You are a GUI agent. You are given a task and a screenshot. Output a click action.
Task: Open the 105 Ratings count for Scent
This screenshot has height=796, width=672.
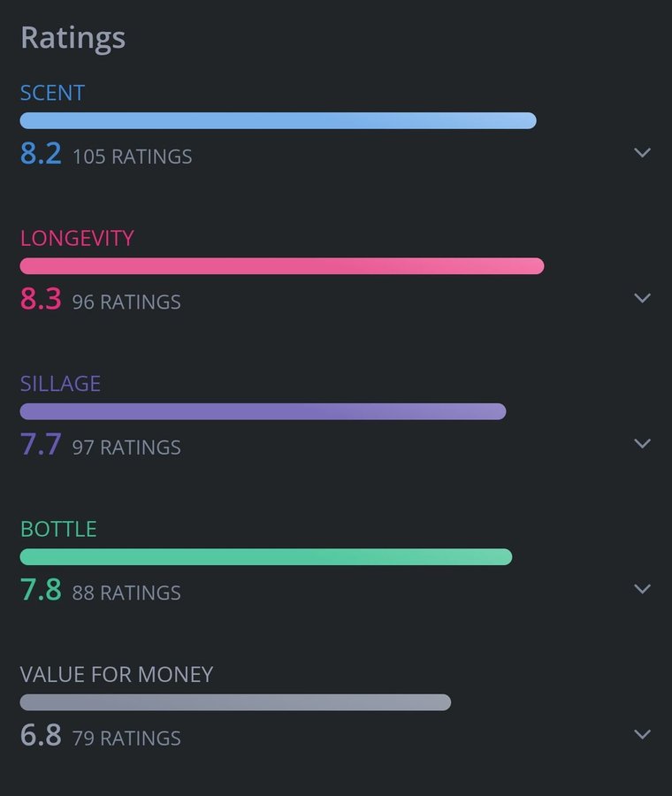[132, 157]
